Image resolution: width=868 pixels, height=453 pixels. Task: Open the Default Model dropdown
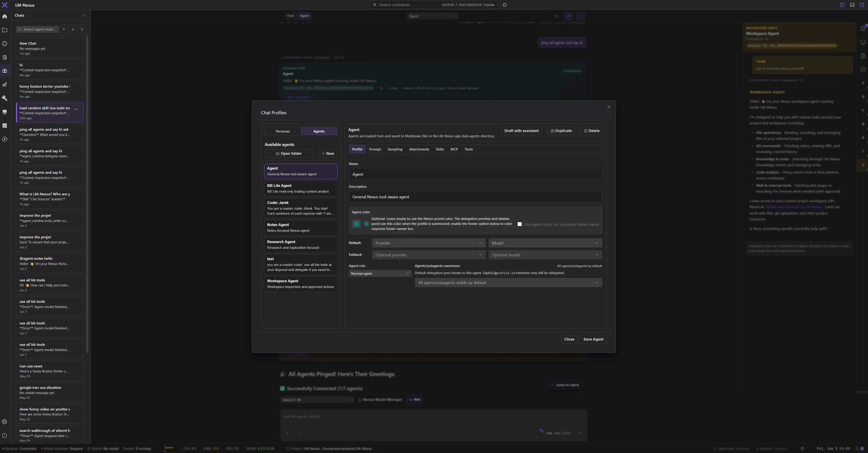tap(545, 243)
